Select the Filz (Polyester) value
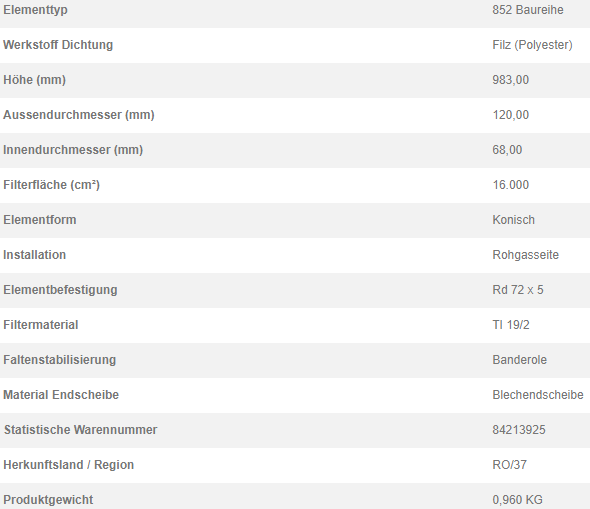590x509 pixels. pos(532,45)
